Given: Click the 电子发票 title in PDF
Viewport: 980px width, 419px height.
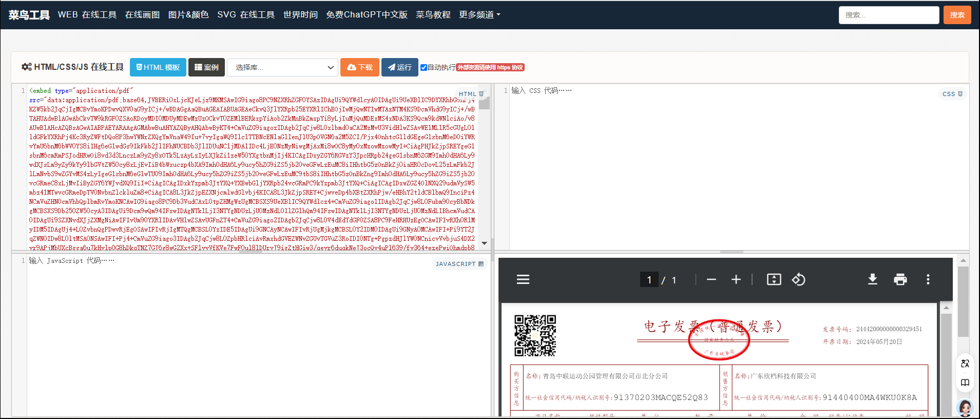Looking at the screenshot, I should coord(713,327).
